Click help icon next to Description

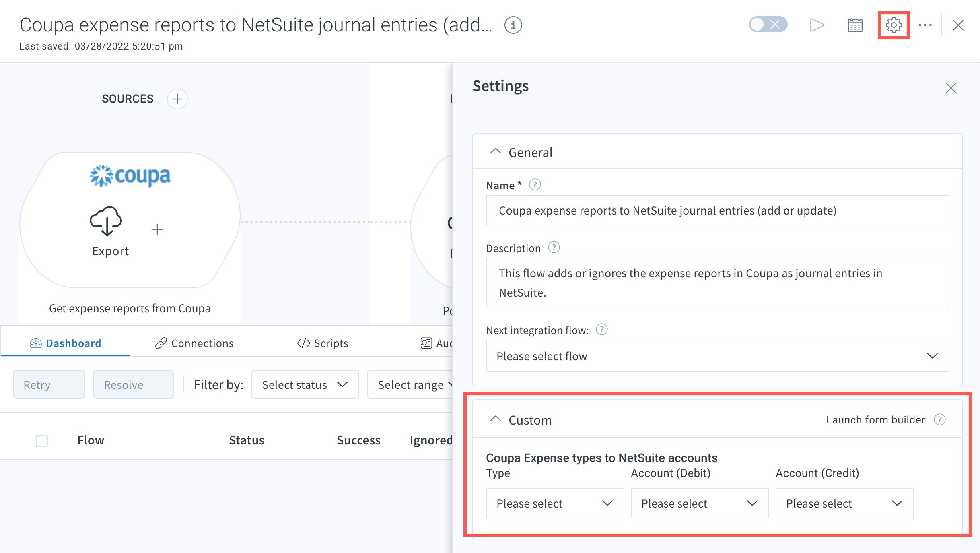(x=554, y=248)
